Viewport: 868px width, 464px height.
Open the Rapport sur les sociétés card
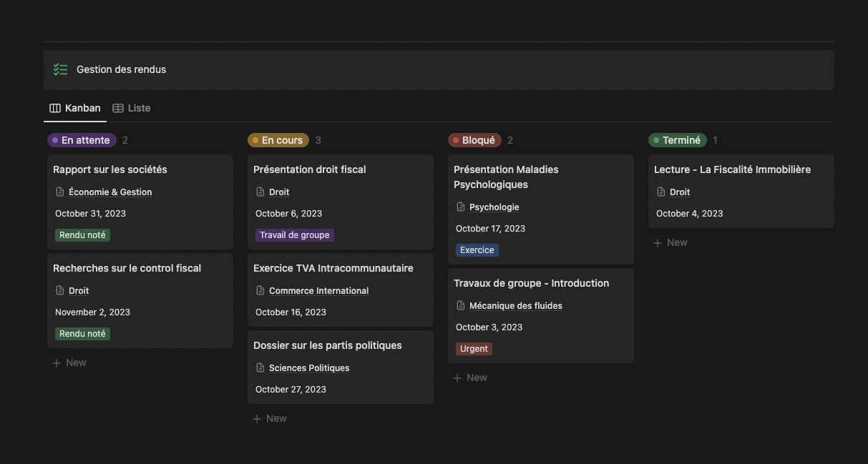pyautogui.click(x=110, y=169)
